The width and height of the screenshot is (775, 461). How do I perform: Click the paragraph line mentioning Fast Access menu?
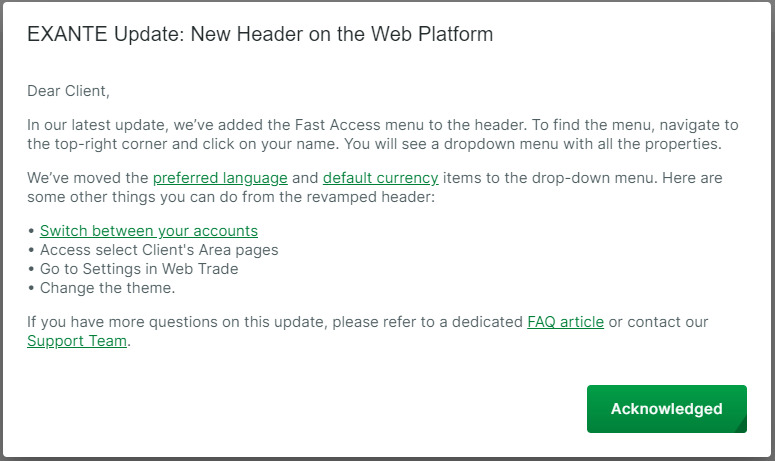383,125
